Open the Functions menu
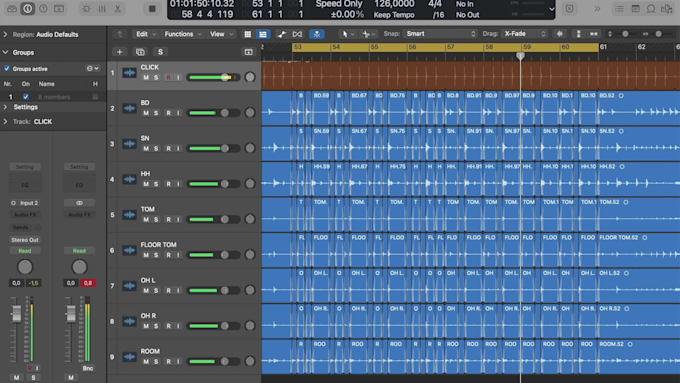The height and width of the screenshot is (383, 680). coord(182,34)
